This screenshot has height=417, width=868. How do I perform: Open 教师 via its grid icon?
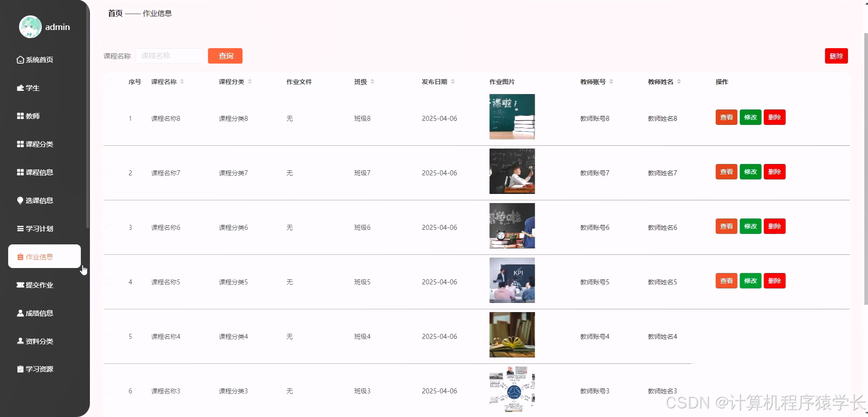tap(20, 116)
